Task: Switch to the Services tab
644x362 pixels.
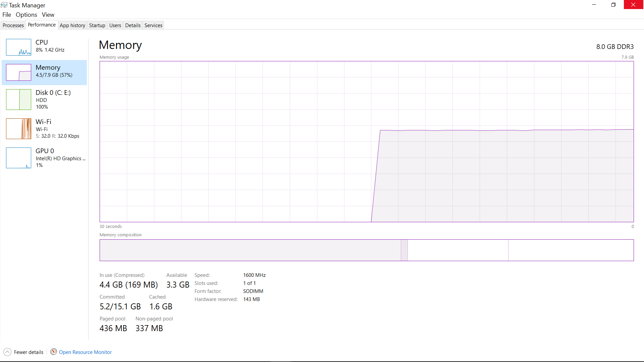Action: (x=153, y=25)
